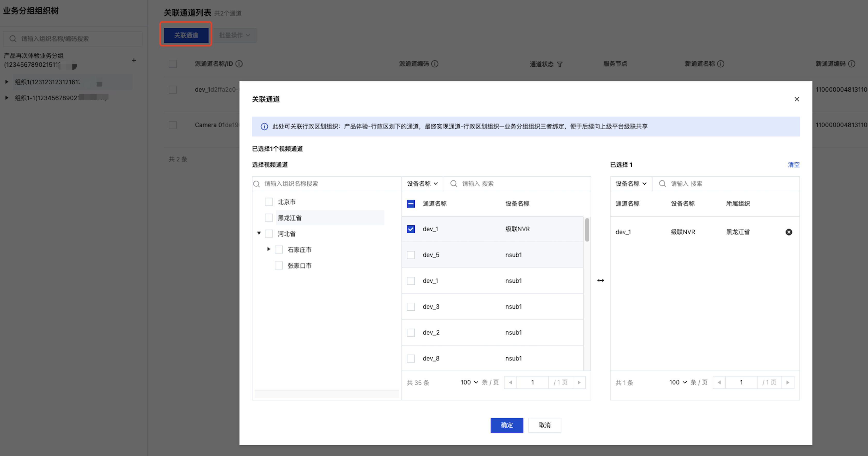Expand the 石家庄市 tree node
Screen dimensions: 868x456
click(269, 249)
